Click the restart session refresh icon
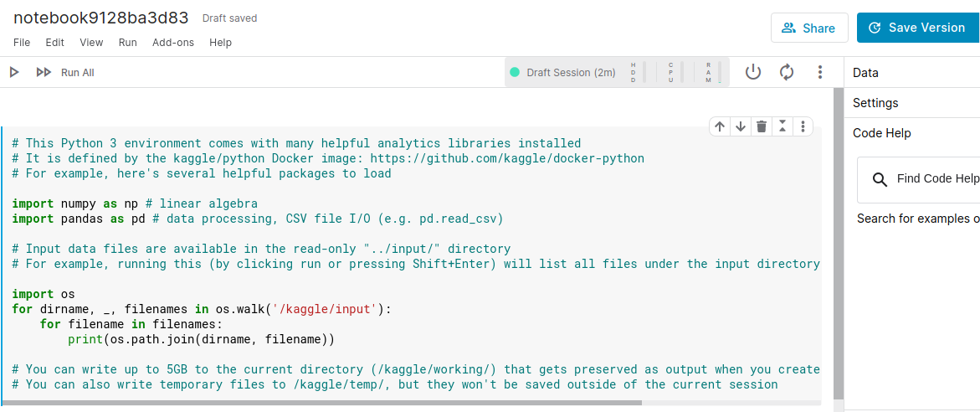 787,73
